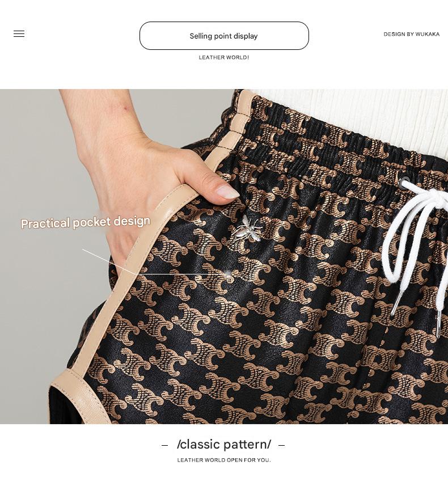The width and height of the screenshot is (448, 486).
Task: Click the DESIGN BY WUKAKA text
Action: [x=411, y=34]
